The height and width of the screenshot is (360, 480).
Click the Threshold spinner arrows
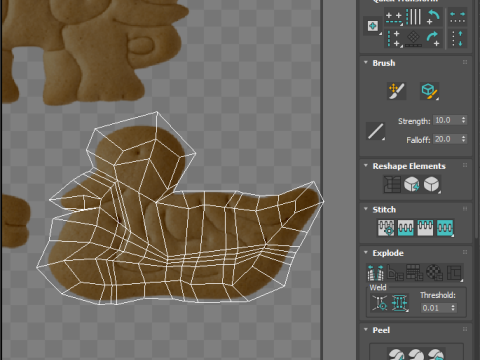(453, 308)
